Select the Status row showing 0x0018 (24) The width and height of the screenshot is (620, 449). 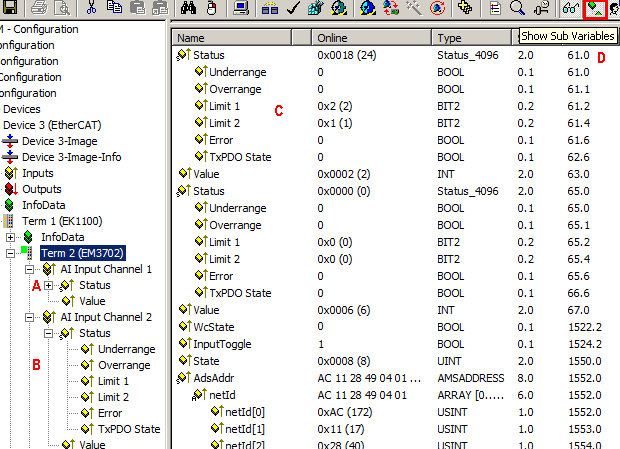click(395, 55)
